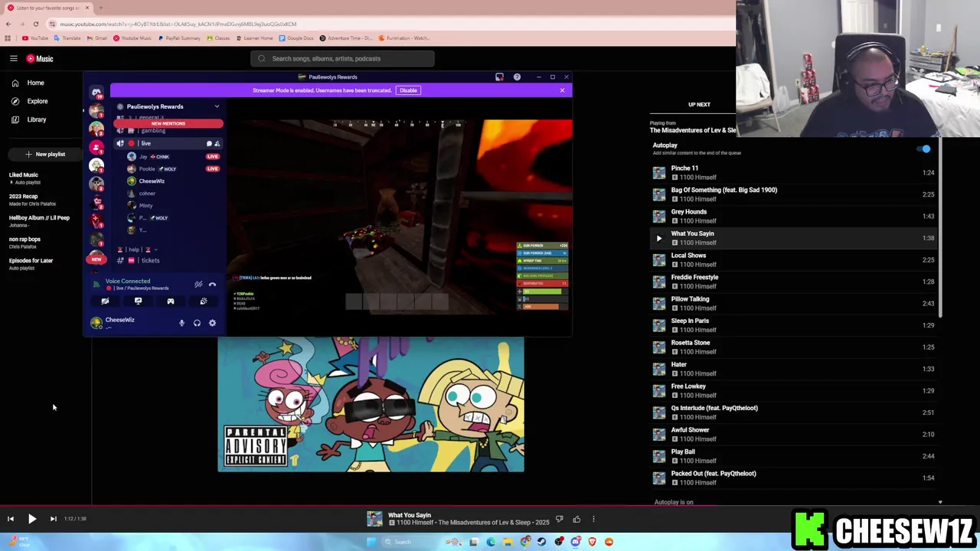
Task: Select Bag Of Something in the queue
Action: (793, 194)
